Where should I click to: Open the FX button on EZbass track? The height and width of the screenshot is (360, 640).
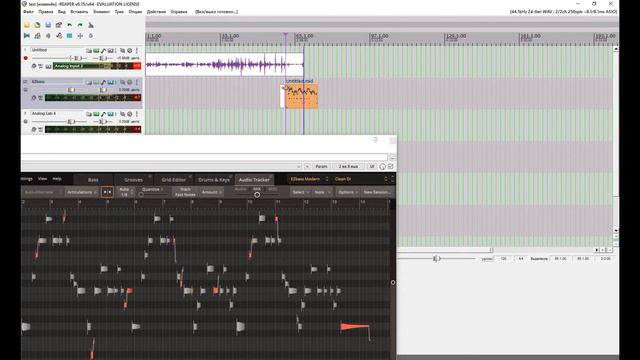pyautogui.click(x=96, y=82)
